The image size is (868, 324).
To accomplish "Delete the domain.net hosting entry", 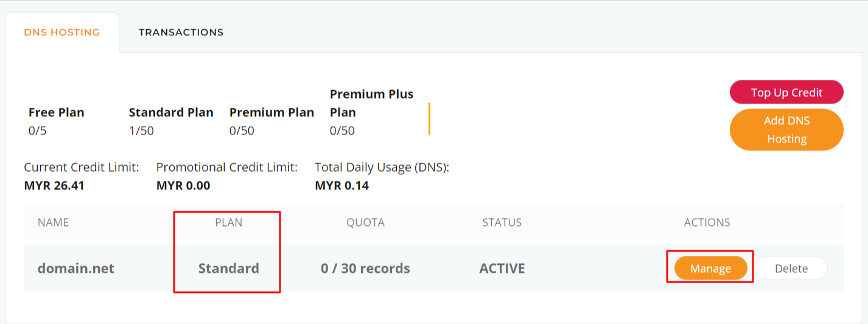I will pos(791,269).
